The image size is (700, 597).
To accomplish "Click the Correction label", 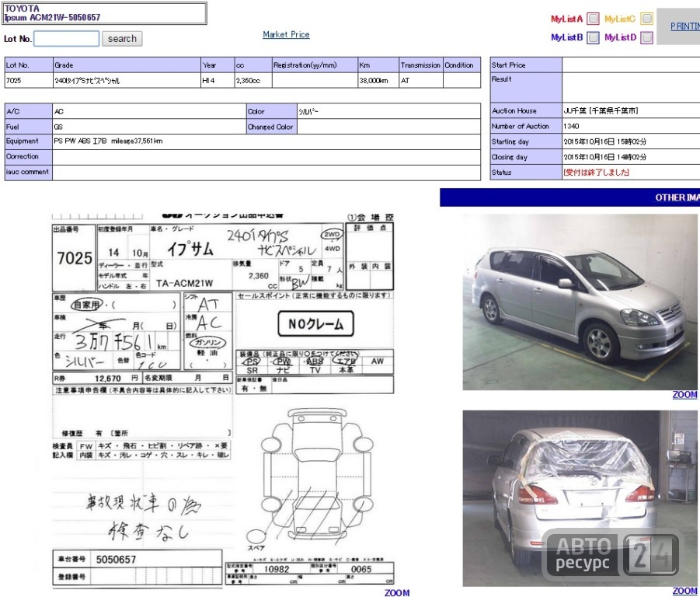I will 29,157.
